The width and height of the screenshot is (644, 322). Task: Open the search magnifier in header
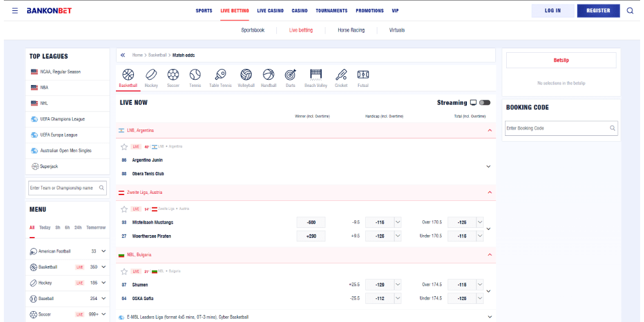click(x=630, y=11)
